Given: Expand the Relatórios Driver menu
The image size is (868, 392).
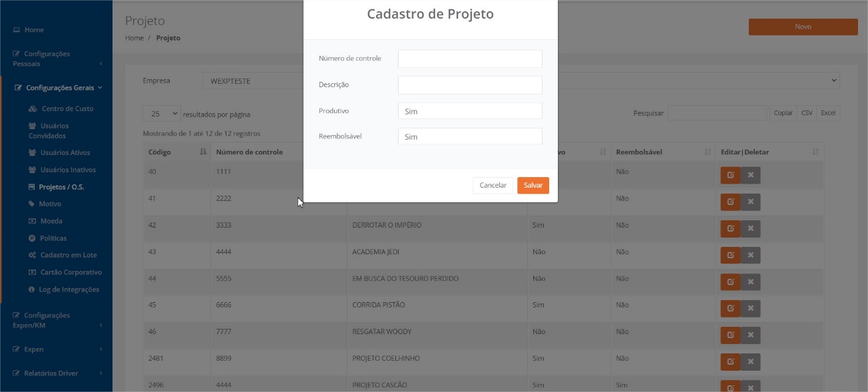Looking at the screenshot, I should click(x=57, y=373).
